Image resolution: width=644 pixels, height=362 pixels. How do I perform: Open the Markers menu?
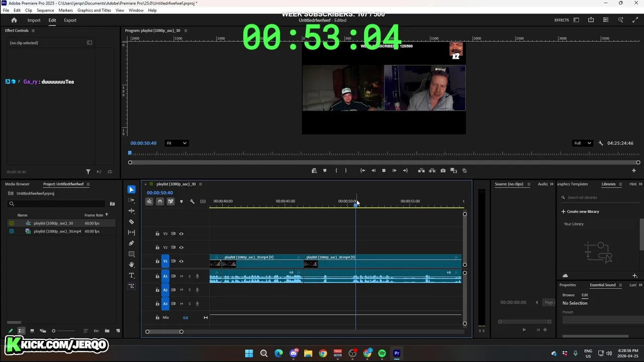pos(65,10)
